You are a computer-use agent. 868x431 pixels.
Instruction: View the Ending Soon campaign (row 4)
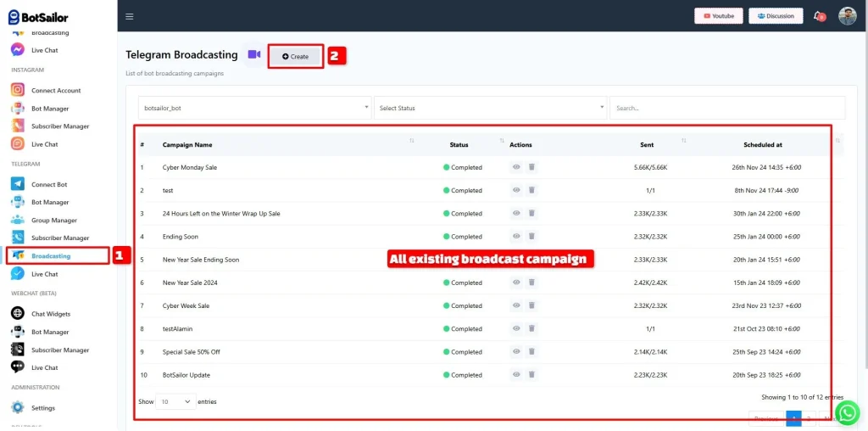(x=516, y=237)
